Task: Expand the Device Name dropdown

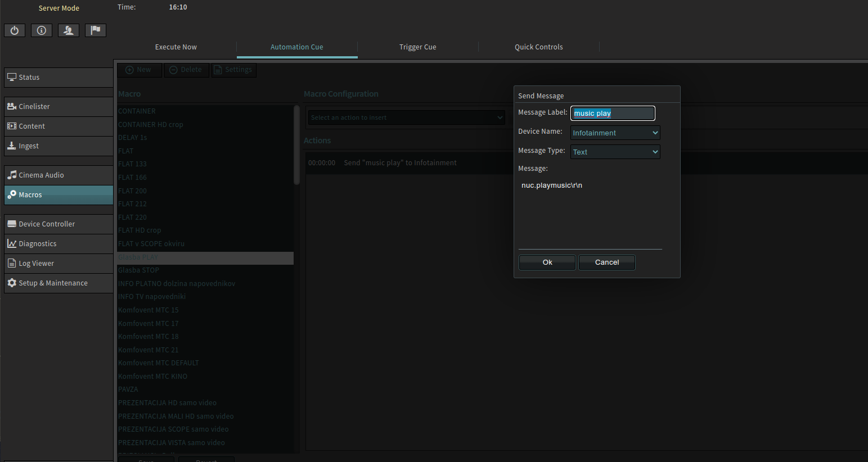Action: click(615, 133)
